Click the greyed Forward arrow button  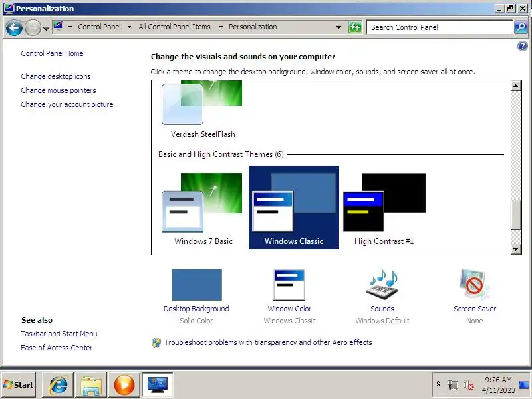pos(33,27)
